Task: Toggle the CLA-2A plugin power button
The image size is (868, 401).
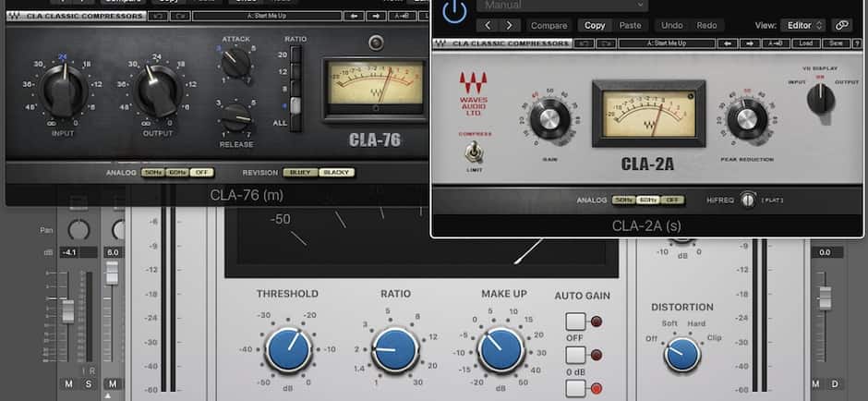Action: [x=454, y=11]
